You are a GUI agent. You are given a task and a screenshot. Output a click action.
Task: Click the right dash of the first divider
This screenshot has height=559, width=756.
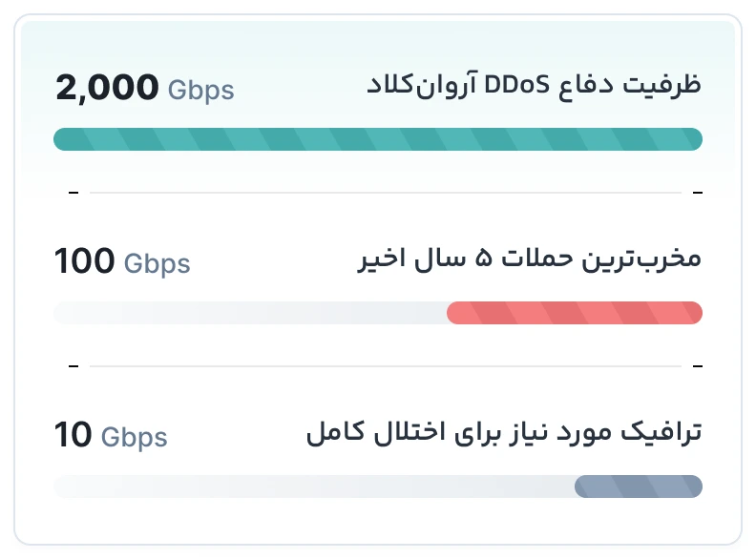point(698,193)
